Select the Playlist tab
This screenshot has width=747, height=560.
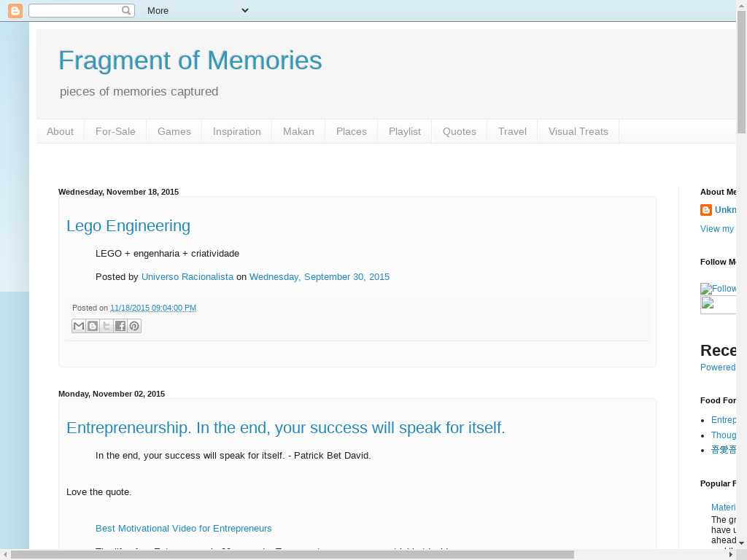click(404, 131)
